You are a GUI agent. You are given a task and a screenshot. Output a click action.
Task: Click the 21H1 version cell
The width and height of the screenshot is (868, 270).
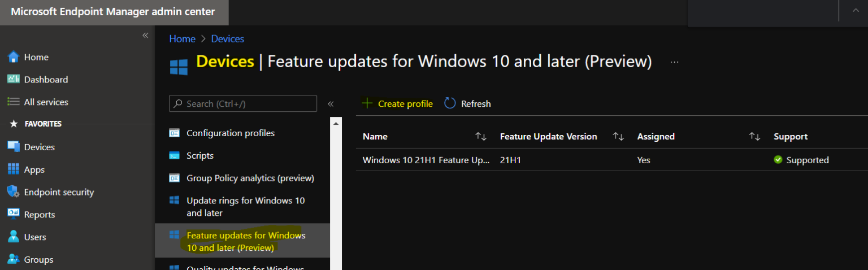click(x=510, y=160)
